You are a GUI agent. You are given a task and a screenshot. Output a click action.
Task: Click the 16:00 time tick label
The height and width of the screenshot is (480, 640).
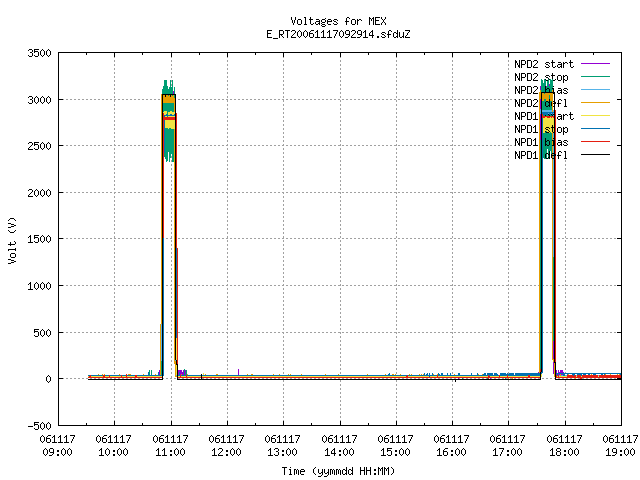451,453
